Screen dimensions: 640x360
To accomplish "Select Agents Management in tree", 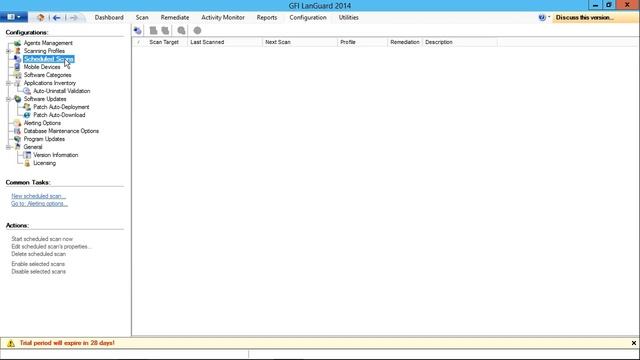I will (48, 43).
